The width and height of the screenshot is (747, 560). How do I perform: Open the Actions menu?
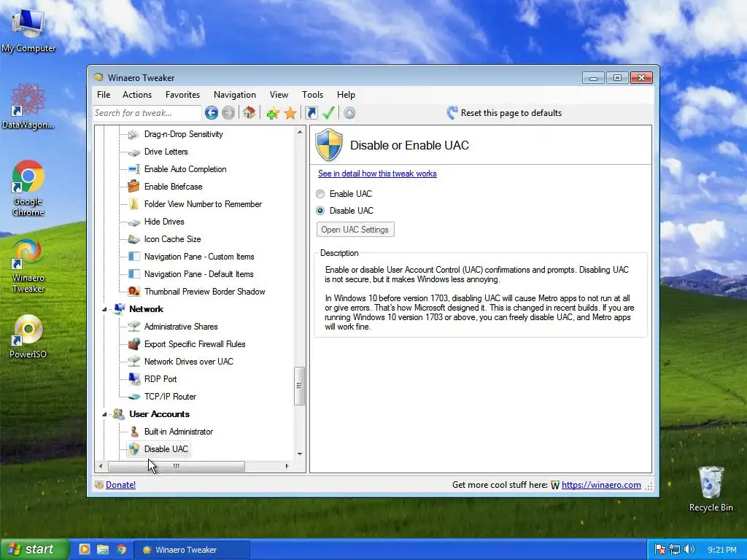click(x=136, y=95)
